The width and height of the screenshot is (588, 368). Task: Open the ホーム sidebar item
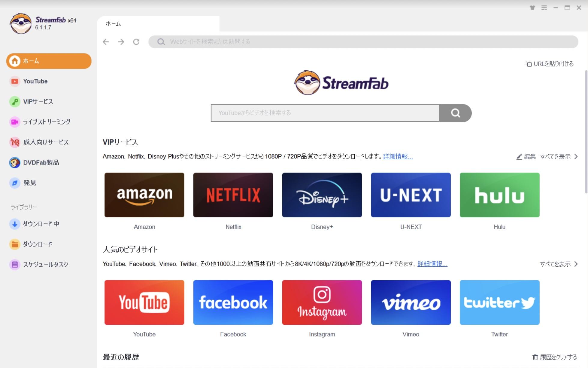(49, 61)
